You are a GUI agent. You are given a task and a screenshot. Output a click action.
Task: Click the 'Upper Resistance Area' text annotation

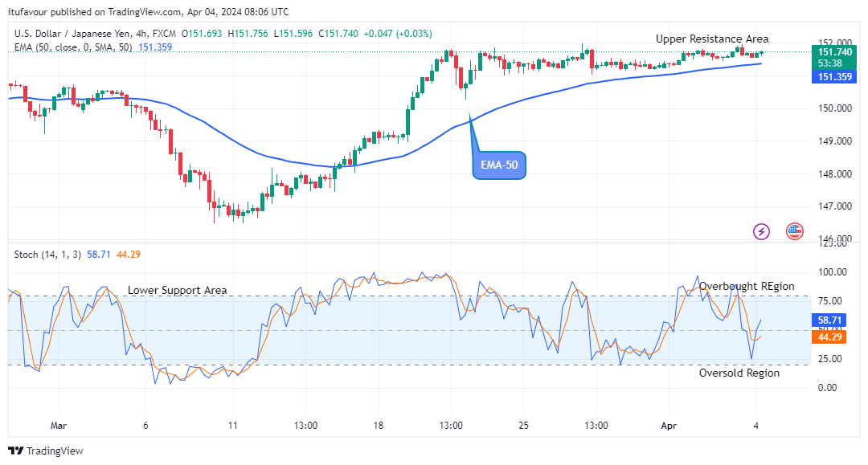click(x=712, y=39)
